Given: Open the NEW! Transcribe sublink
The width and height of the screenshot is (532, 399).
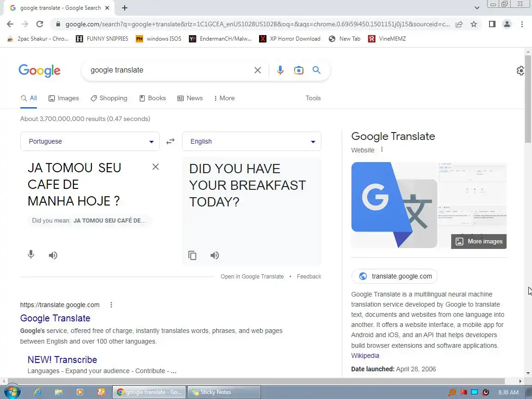Looking at the screenshot, I should coord(62,360).
